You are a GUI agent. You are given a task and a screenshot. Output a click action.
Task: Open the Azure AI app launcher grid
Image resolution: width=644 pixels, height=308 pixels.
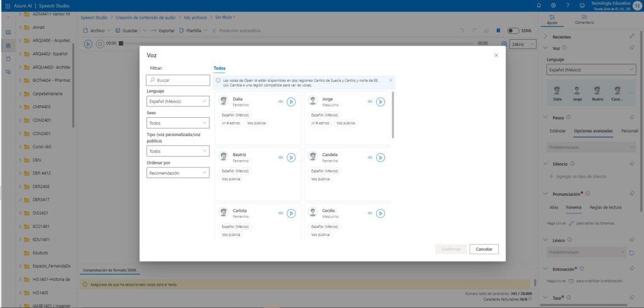(7, 5)
